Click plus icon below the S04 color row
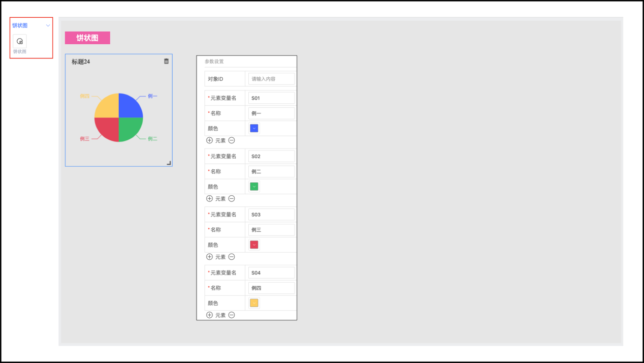This screenshot has height=363, width=644. (x=209, y=315)
